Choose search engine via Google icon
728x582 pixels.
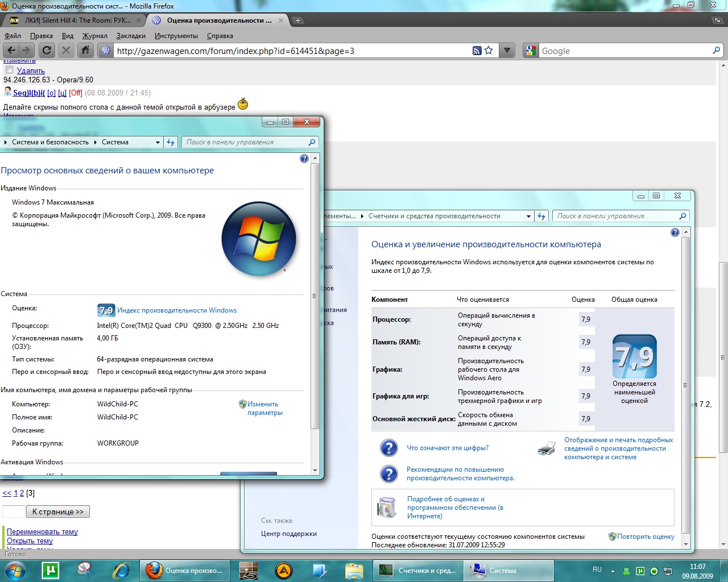click(x=531, y=51)
